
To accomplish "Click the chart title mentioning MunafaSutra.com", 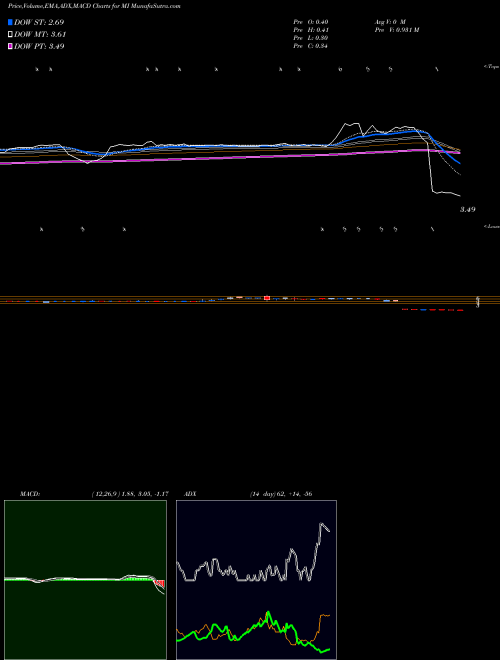I will 95,7.
